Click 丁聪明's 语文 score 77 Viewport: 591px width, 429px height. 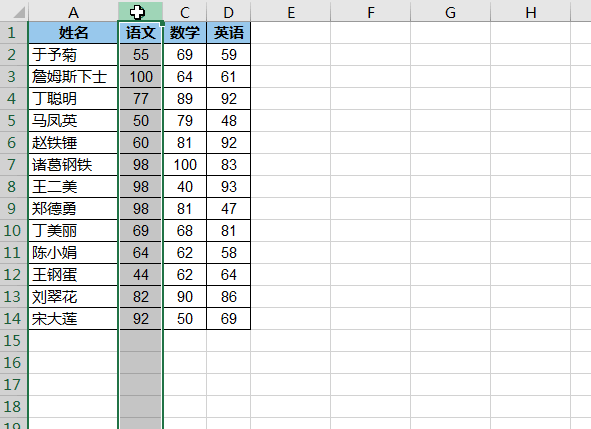(x=141, y=98)
